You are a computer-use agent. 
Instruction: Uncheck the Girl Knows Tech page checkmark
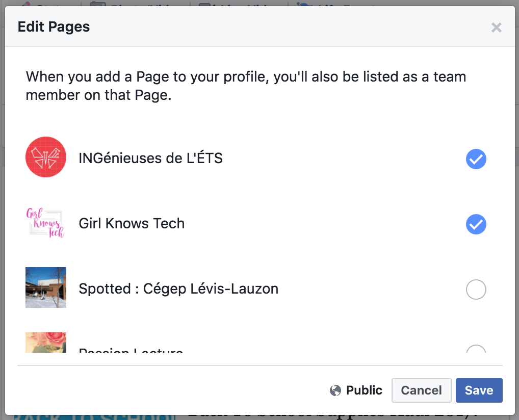coord(476,224)
